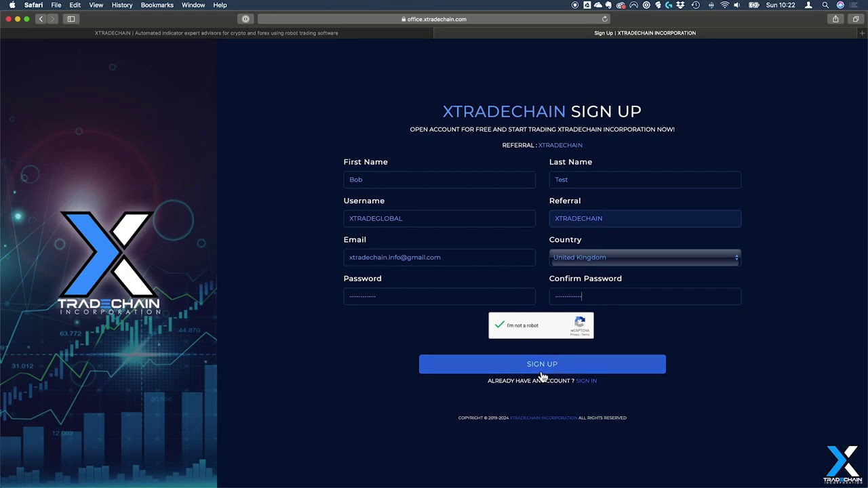Submit the form with SIGN UP button
The width and height of the screenshot is (868, 488).
[x=542, y=364]
